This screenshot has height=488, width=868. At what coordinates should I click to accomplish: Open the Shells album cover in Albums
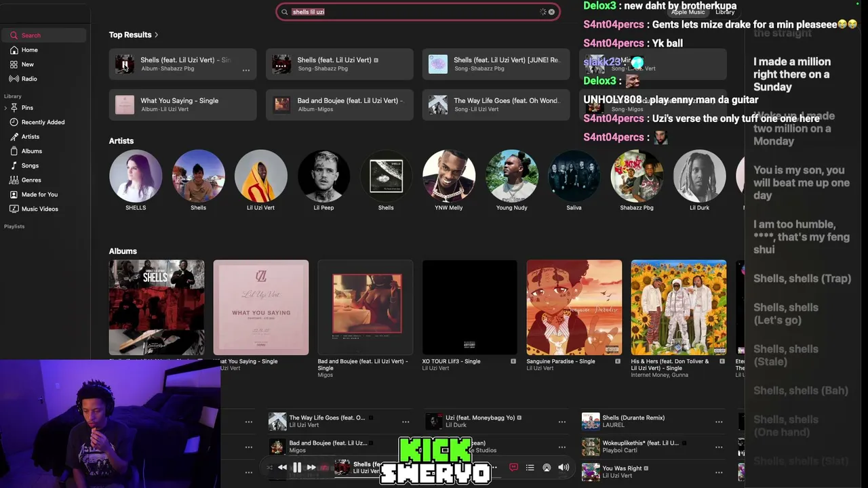pyautogui.click(x=157, y=308)
